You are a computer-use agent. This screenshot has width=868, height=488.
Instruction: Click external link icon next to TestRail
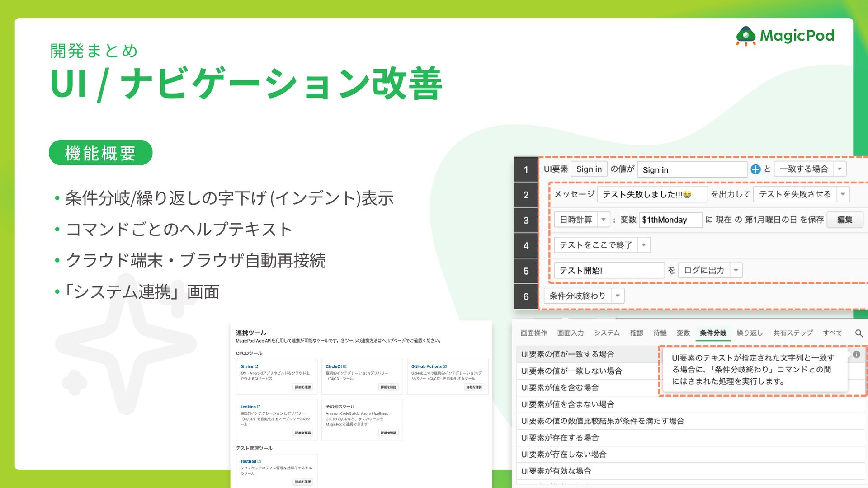pos(259,461)
